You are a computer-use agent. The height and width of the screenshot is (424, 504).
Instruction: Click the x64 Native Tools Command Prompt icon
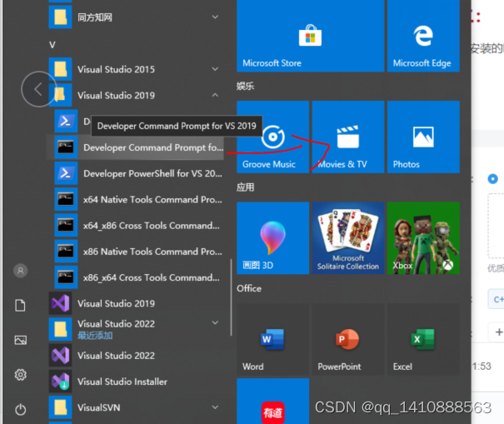66,199
